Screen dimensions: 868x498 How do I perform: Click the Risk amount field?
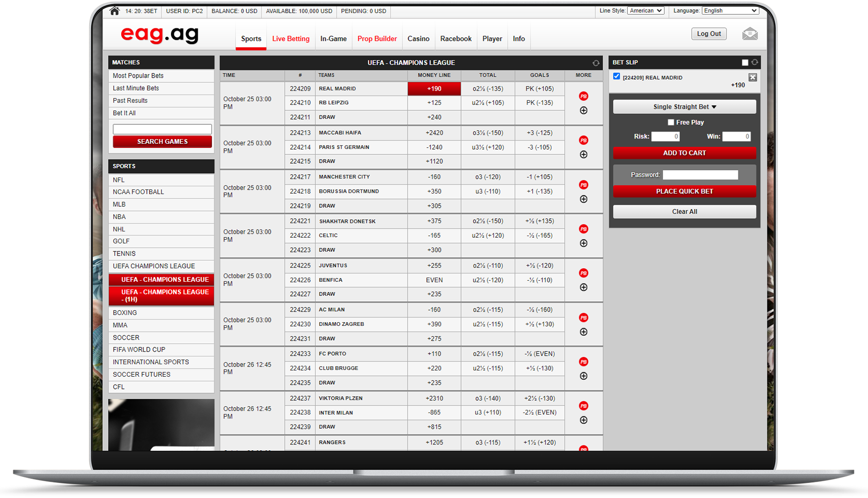(666, 136)
